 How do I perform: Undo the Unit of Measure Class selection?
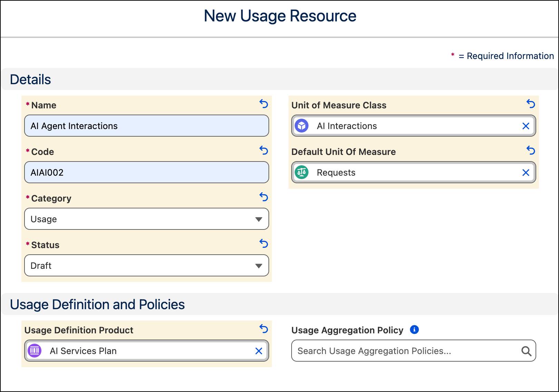coord(531,104)
